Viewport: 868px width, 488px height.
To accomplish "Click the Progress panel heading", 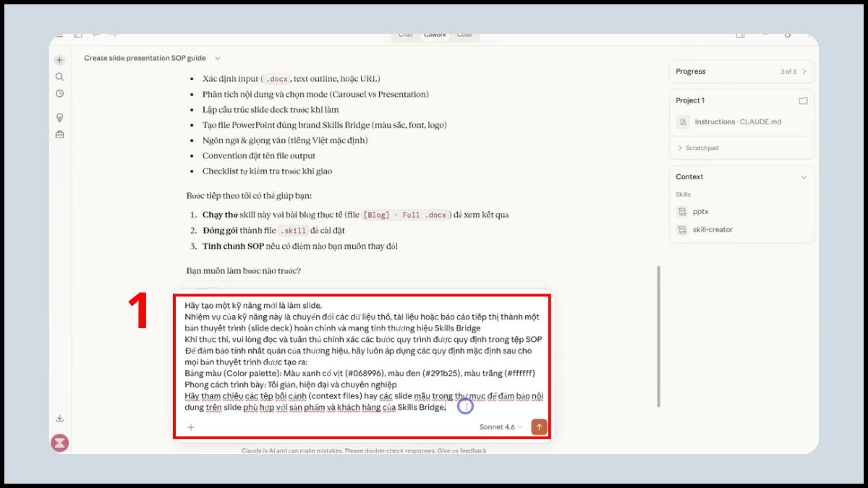I will pos(690,72).
